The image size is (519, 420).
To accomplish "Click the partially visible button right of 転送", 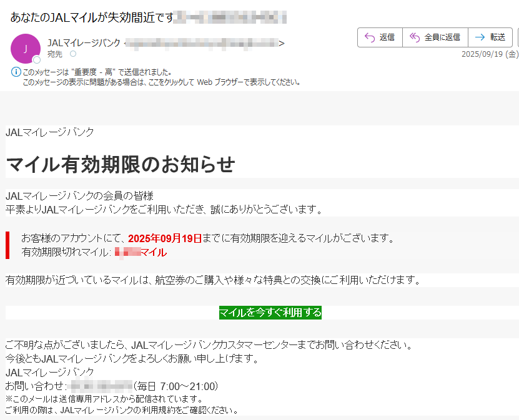I will [x=517, y=37].
